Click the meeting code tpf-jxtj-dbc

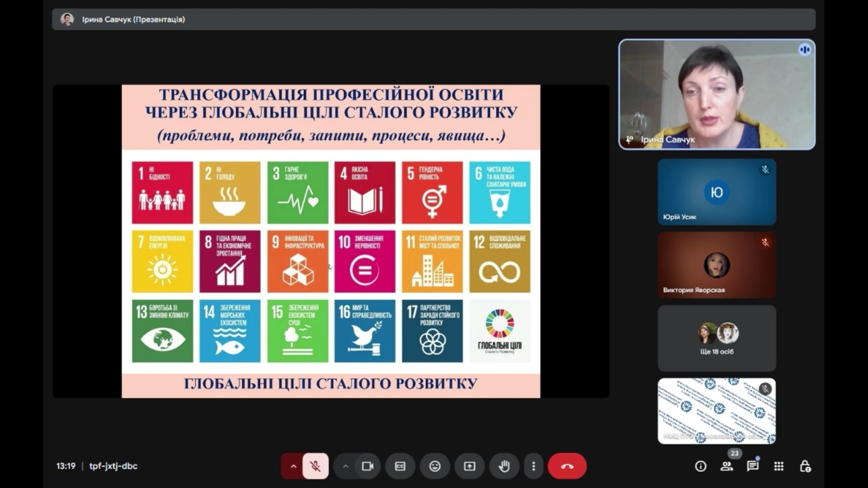(x=113, y=466)
